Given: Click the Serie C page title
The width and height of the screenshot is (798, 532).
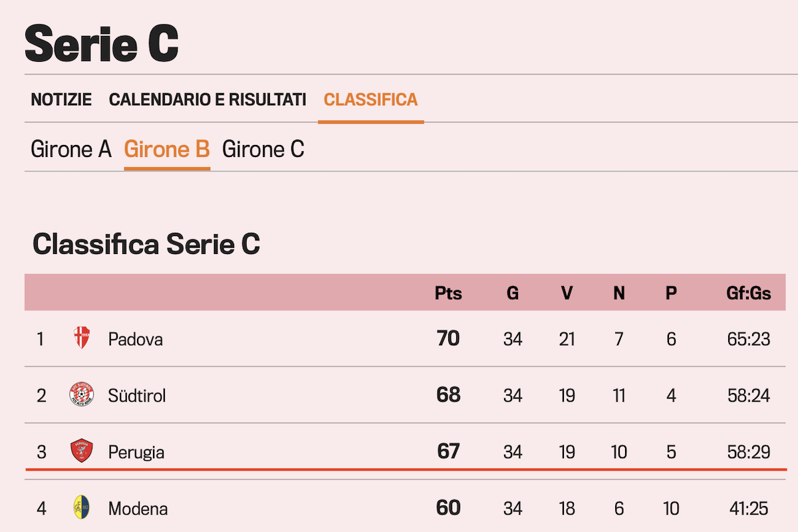Looking at the screenshot, I should (x=102, y=43).
